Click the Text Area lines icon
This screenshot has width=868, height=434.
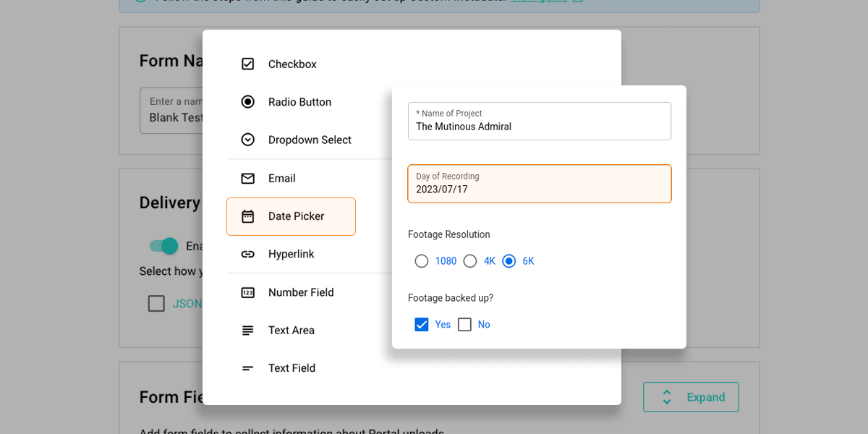tap(248, 330)
